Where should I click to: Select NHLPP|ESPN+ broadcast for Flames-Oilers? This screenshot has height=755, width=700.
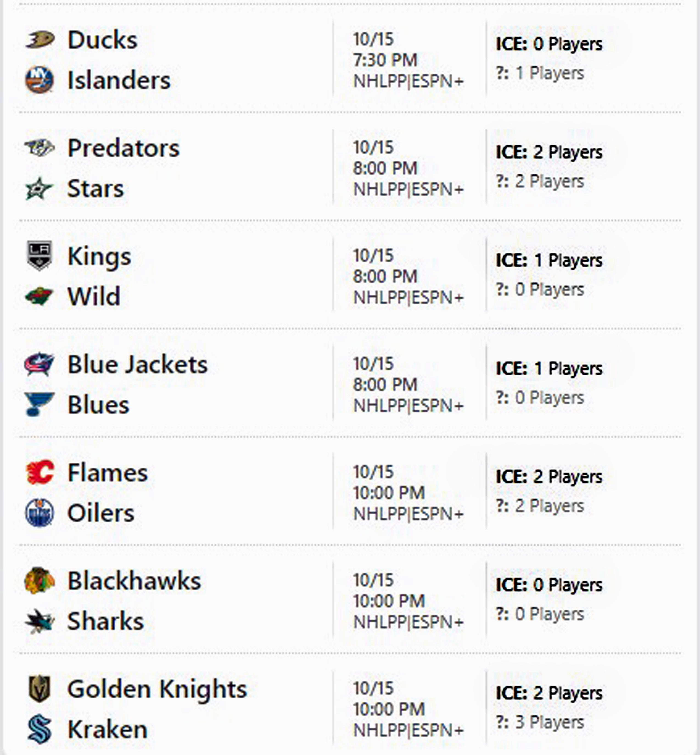tap(408, 514)
